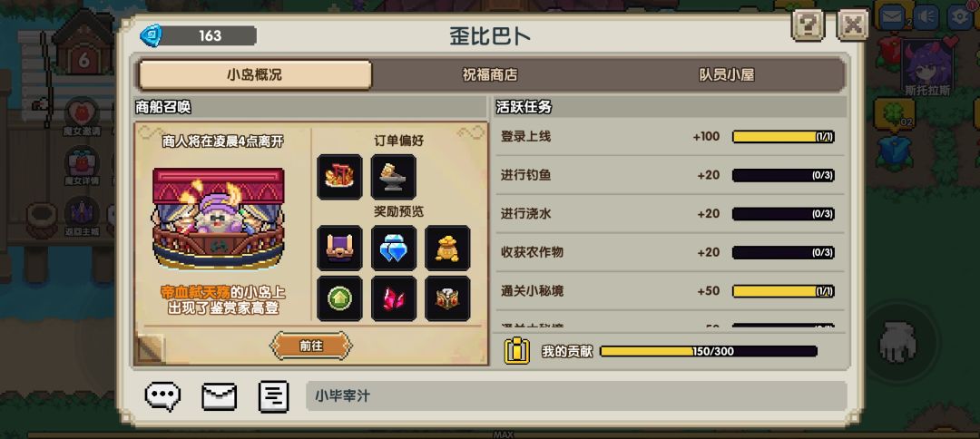Switch to the 祝福商店 tab

pos(490,75)
